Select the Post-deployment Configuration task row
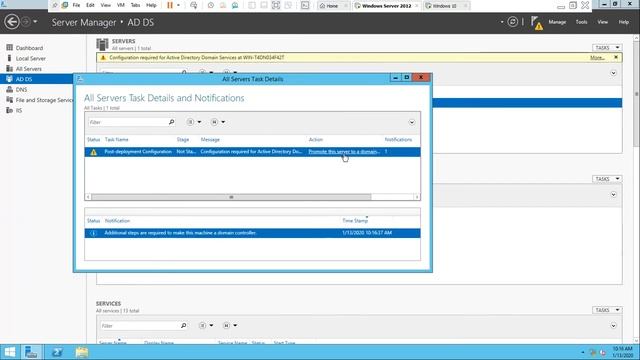 [x=252, y=152]
